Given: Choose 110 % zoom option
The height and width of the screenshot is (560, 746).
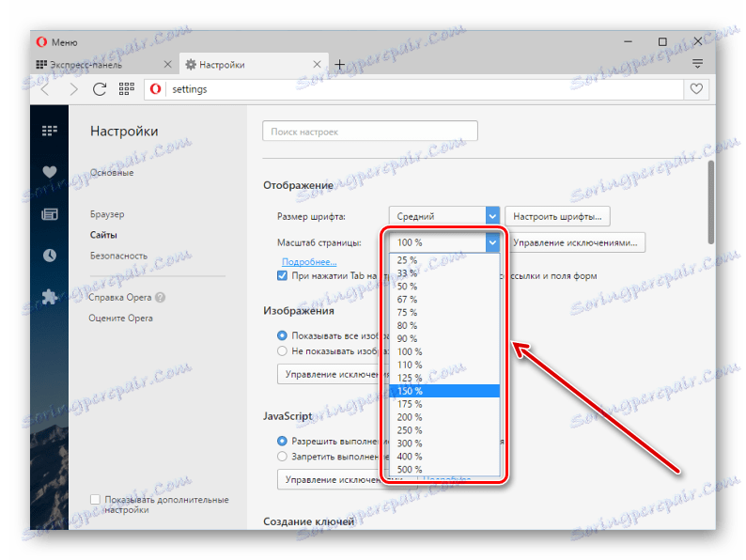Looking at the screenshot, I should point(444,365).
